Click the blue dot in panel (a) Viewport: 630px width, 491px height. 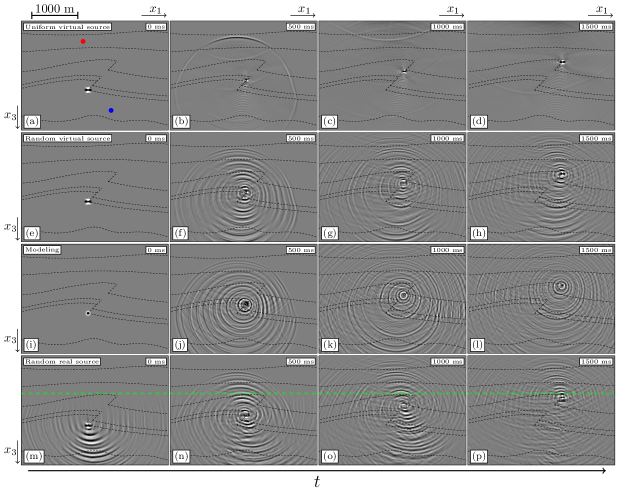(111, 110)
